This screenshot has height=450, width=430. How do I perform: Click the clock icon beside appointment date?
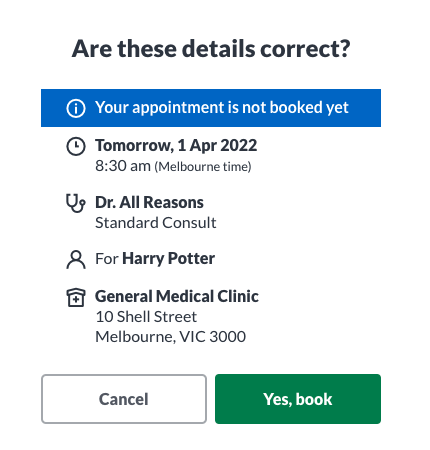[76, 146]
